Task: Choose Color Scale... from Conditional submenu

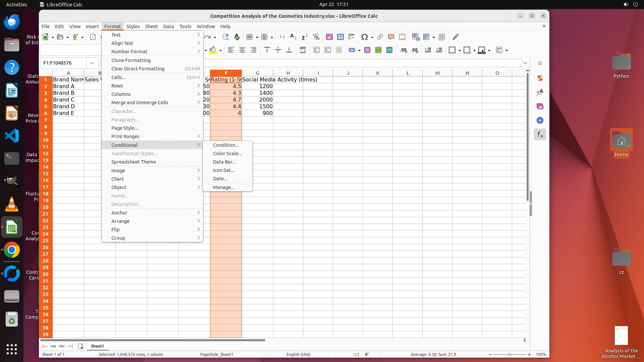Action: (227, 154)
